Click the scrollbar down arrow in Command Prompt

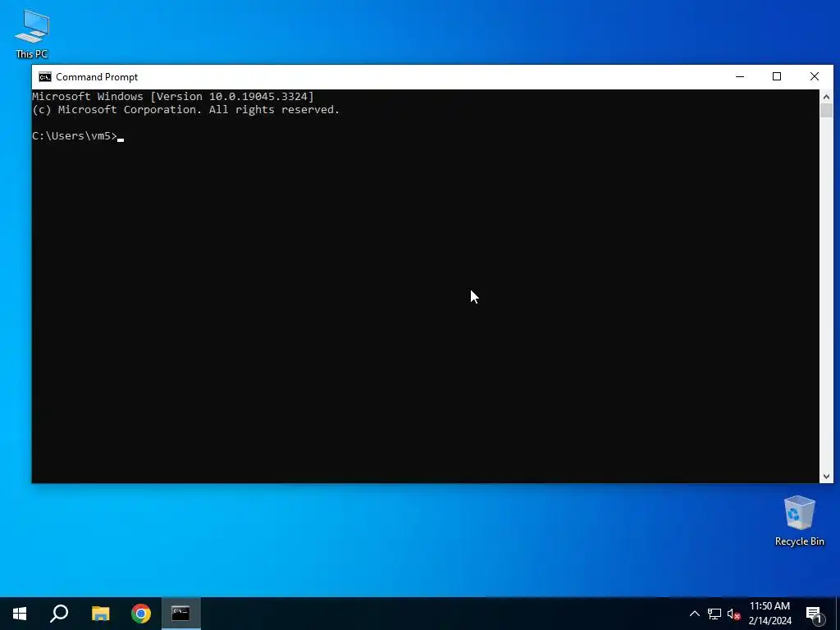coord(826,477)
